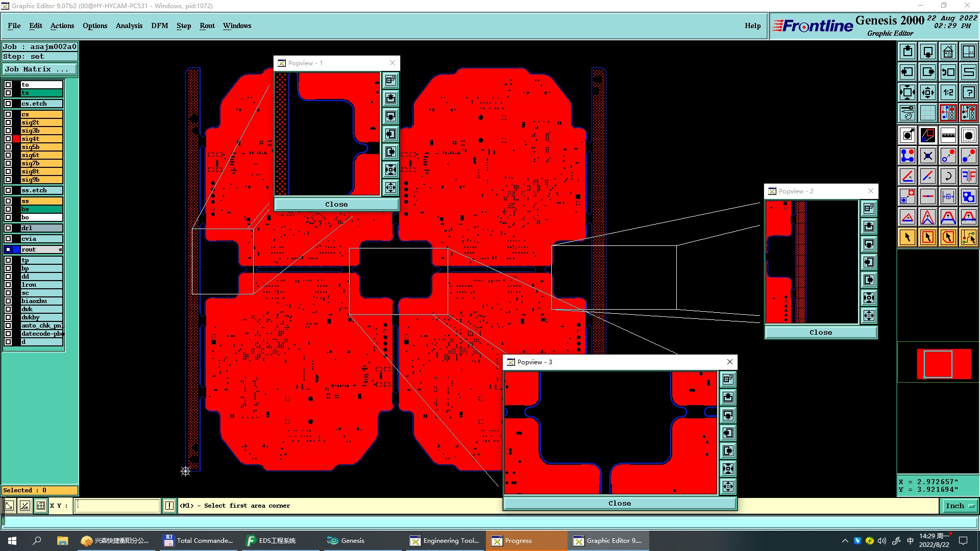Open Total Commander from the taskbar
This screenshot has width=980, height=551.
(x=199, y=541)
